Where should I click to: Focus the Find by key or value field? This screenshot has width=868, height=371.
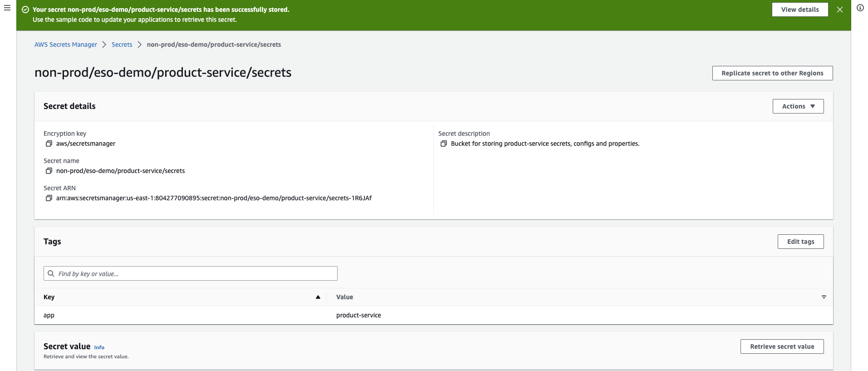click(195, 273)
